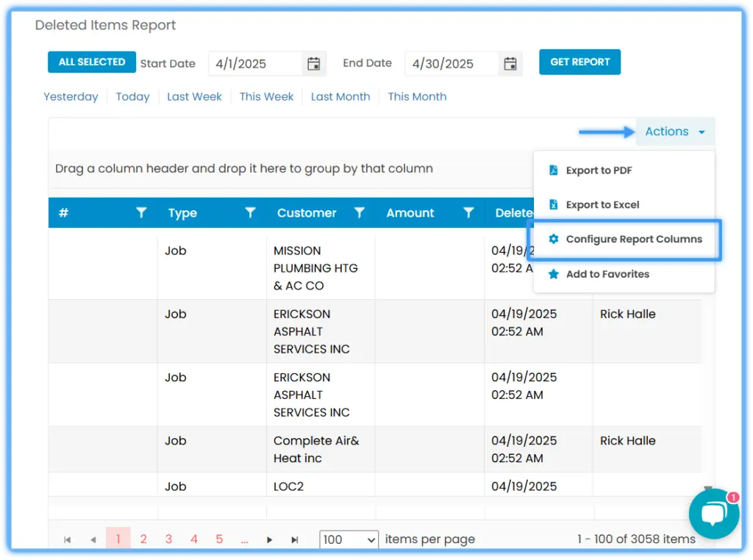The width and height of the screenshot is (753, 560).
Task: Go to the first page of results
Action: pos(67,540)
